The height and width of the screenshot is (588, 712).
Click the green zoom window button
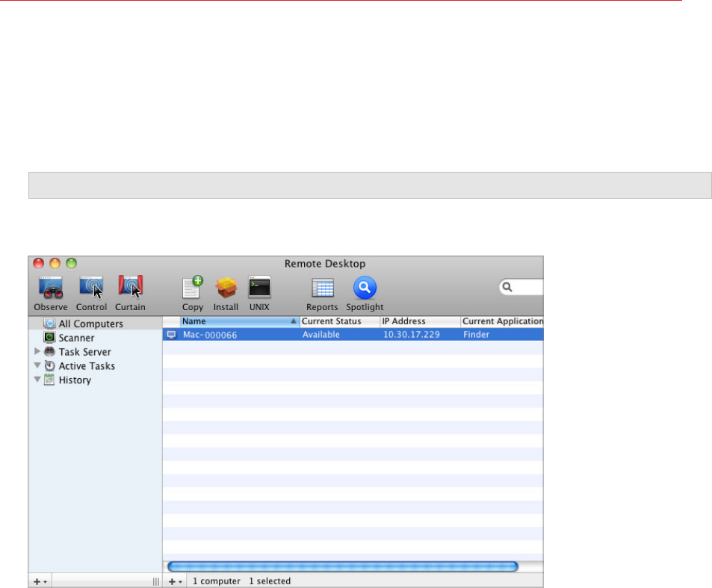[x=71, y=263]
